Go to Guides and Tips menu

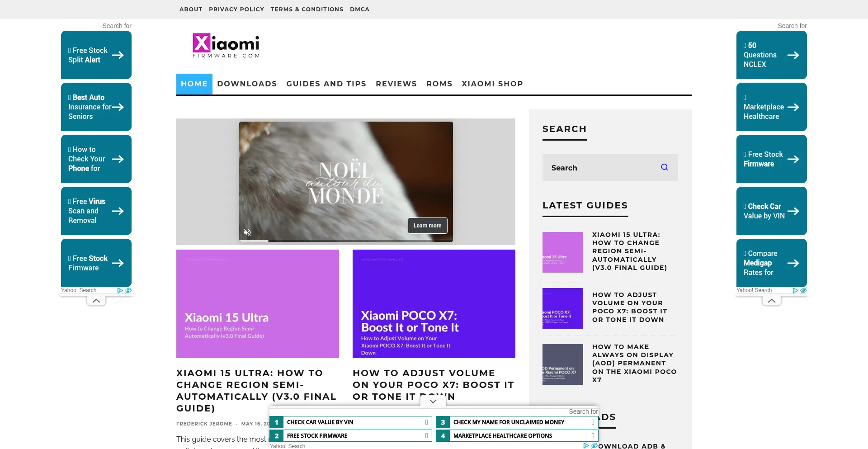pyautogui.click(x=326, y=84)
